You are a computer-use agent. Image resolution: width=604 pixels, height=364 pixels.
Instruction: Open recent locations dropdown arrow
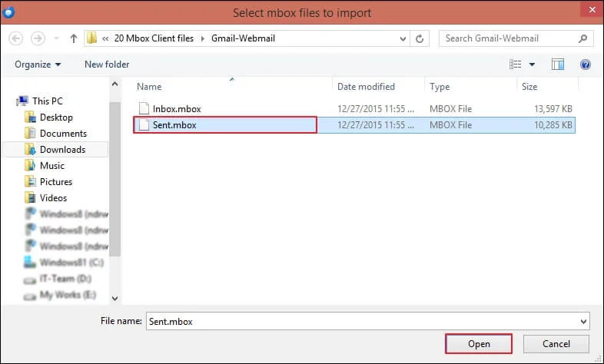56,38
